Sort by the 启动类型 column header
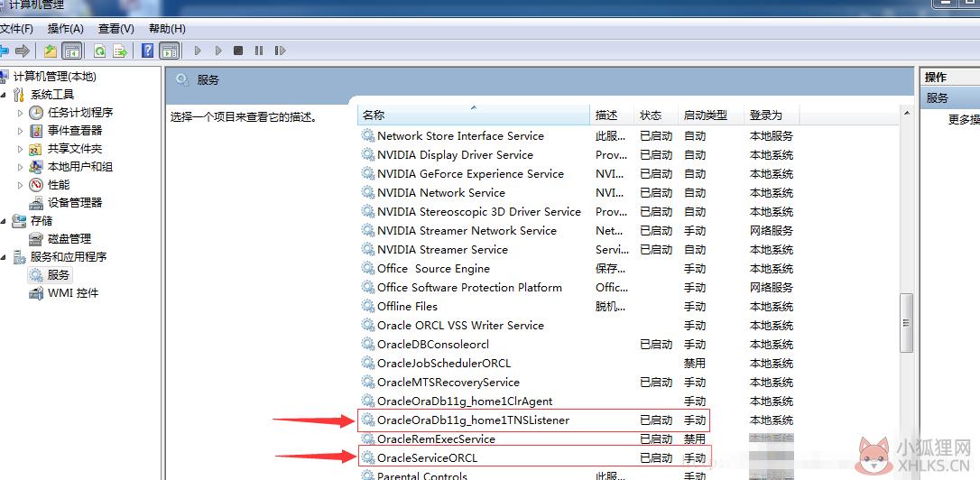The width and height of the screenshot is (980, 480). (711, 115)
